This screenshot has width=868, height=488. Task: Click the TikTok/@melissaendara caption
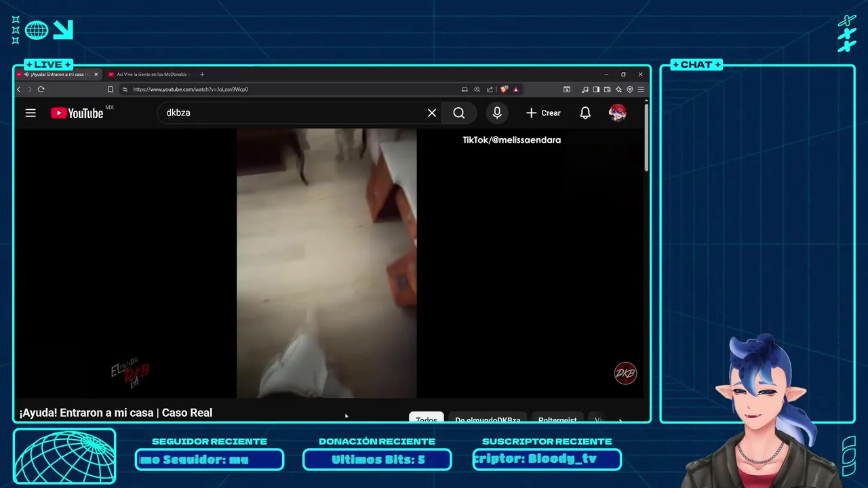coord(512,140)
